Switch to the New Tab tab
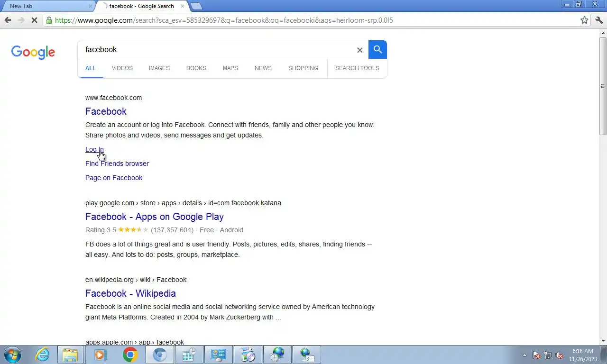The height and width of the screenshot is (364, 607). click(x=47, y=6)
